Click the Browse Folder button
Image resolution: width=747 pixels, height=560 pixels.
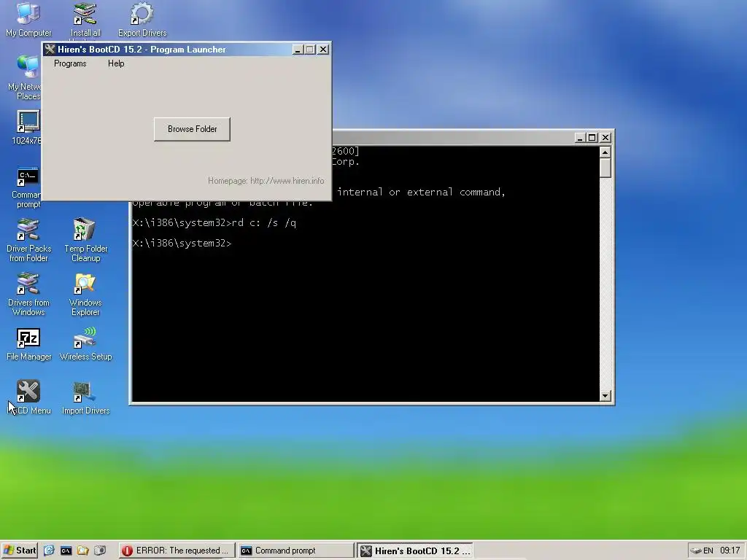(x=192, y=129)
